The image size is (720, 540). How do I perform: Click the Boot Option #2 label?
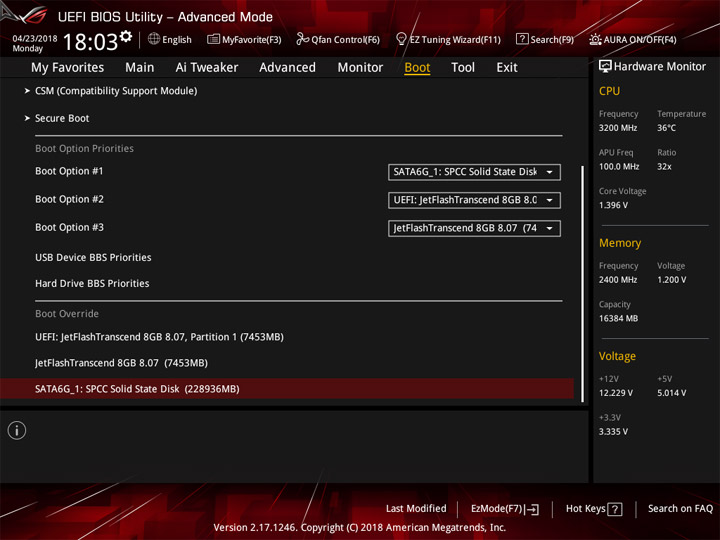[69, 199]
